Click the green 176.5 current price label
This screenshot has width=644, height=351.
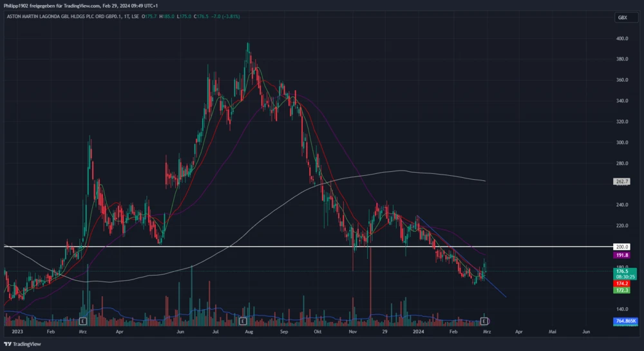622,272
